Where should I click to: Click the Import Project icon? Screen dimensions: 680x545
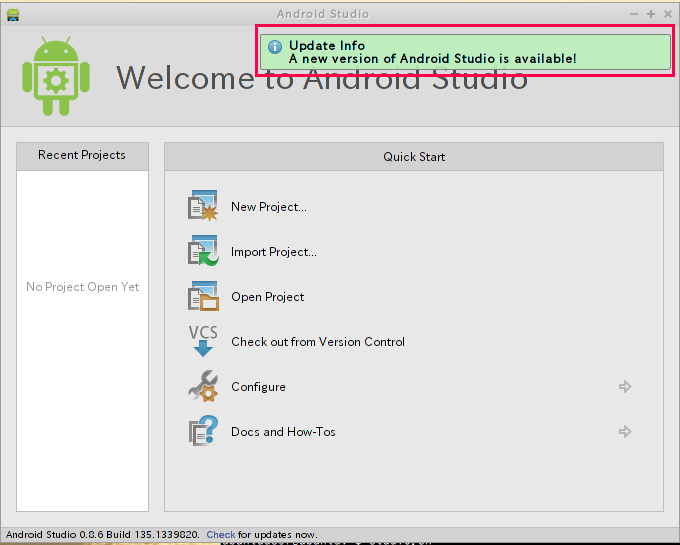coord(203,251)
